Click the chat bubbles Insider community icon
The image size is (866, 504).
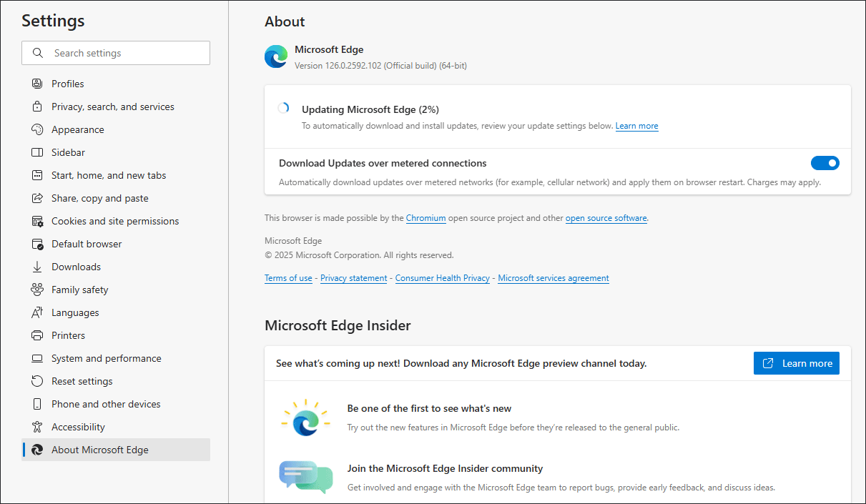coord(305,478)
